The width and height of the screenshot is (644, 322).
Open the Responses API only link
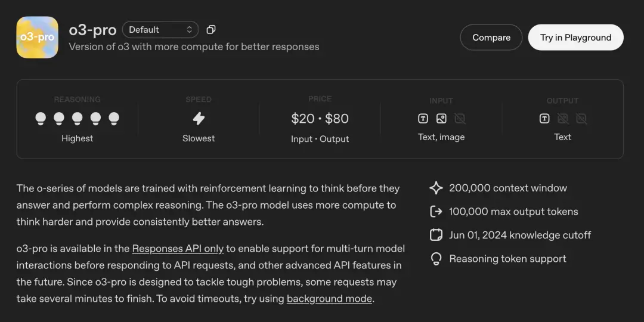point(178,249)
